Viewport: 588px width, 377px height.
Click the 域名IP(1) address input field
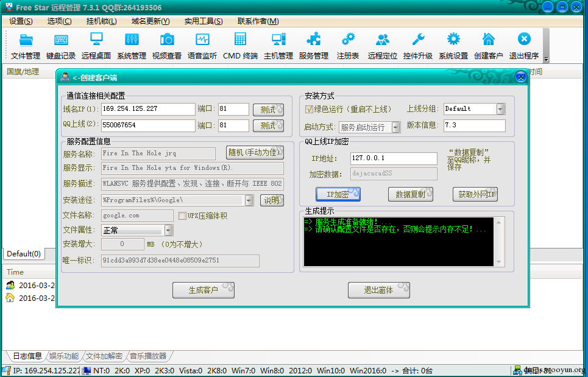(x=148, y=109)
